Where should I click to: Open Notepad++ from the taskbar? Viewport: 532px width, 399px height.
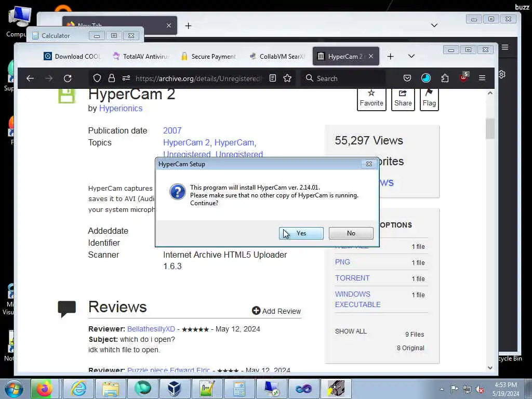click(206, 389)
